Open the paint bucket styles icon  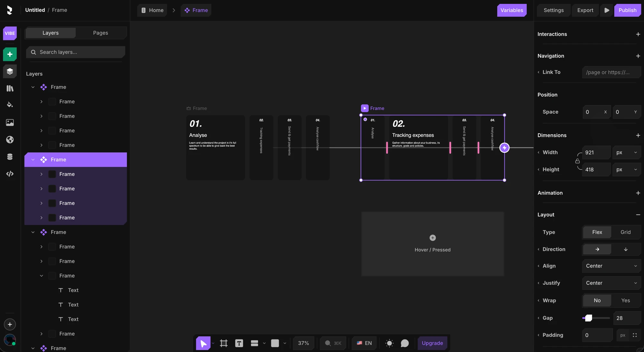[10, 105]
